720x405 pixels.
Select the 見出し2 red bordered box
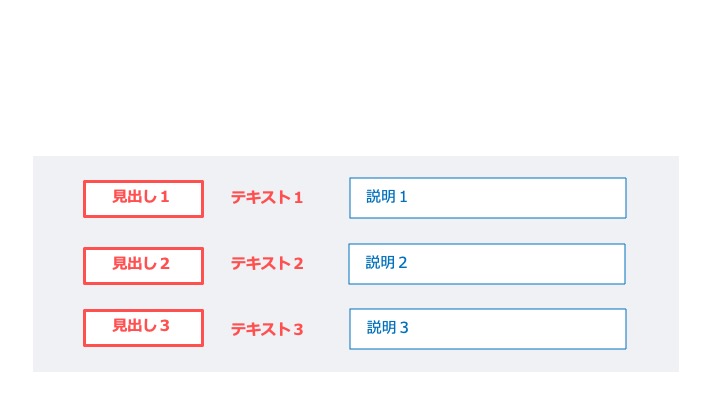(x=143, y=266)
